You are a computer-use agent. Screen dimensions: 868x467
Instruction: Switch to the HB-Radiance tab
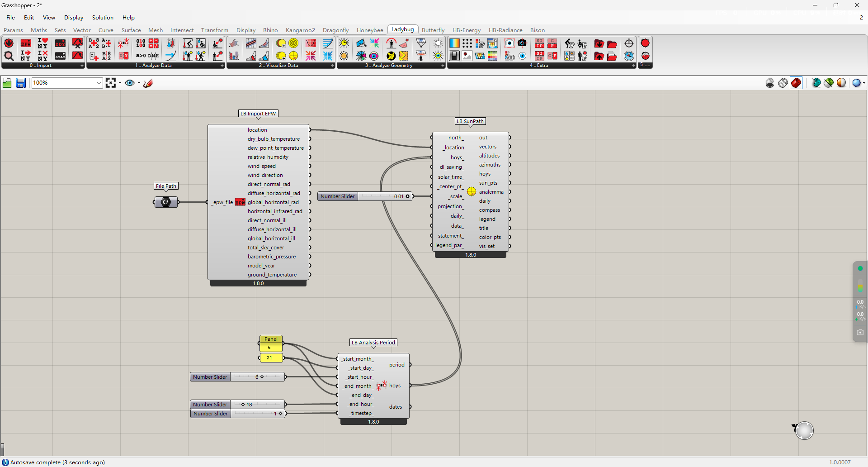coord(505,30)
